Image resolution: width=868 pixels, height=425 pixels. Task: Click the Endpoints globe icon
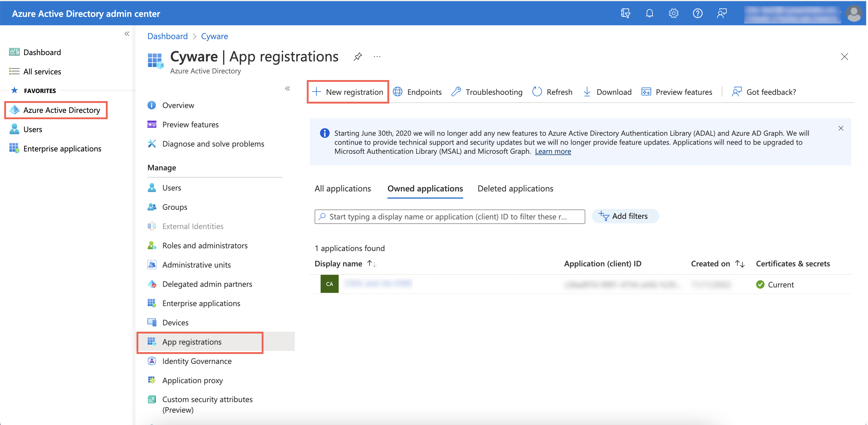coord(398,92)
